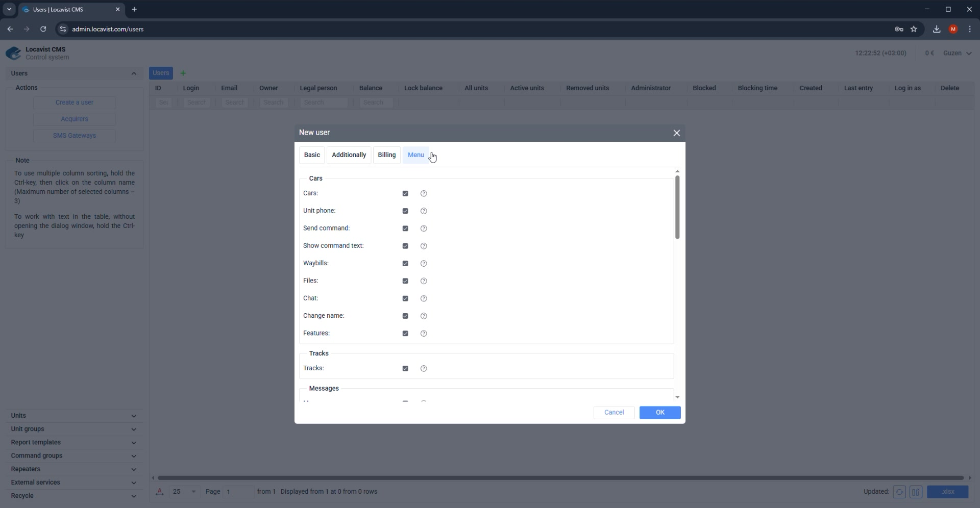Open SMS Gateways action
Viewport: 980px width, 508px height.
(x=75, y=136)
